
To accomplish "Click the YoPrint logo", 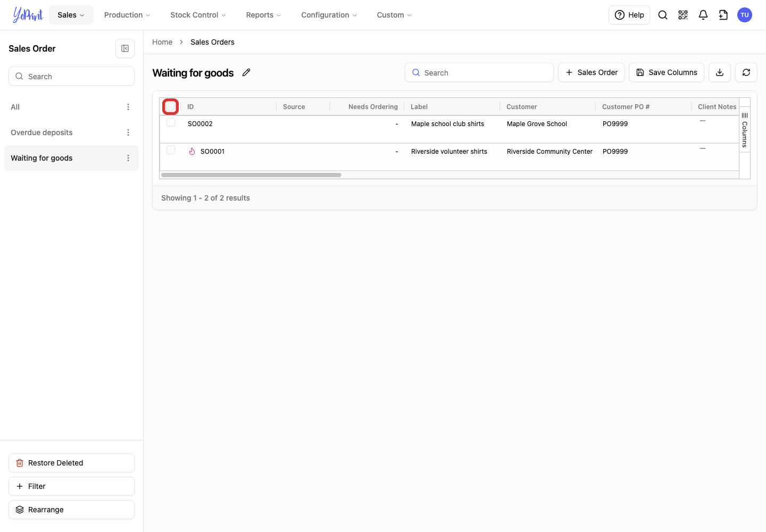I will [x=28, y=15].
